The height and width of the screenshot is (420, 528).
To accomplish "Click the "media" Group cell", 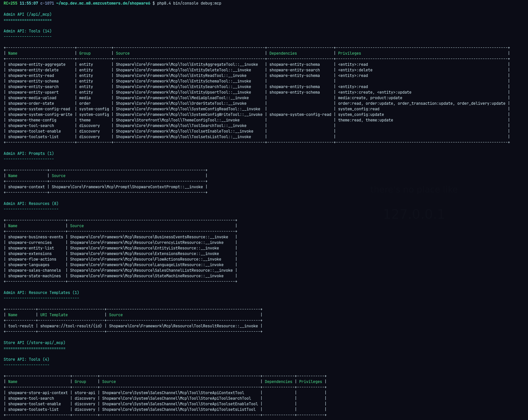I will point(85,98).
